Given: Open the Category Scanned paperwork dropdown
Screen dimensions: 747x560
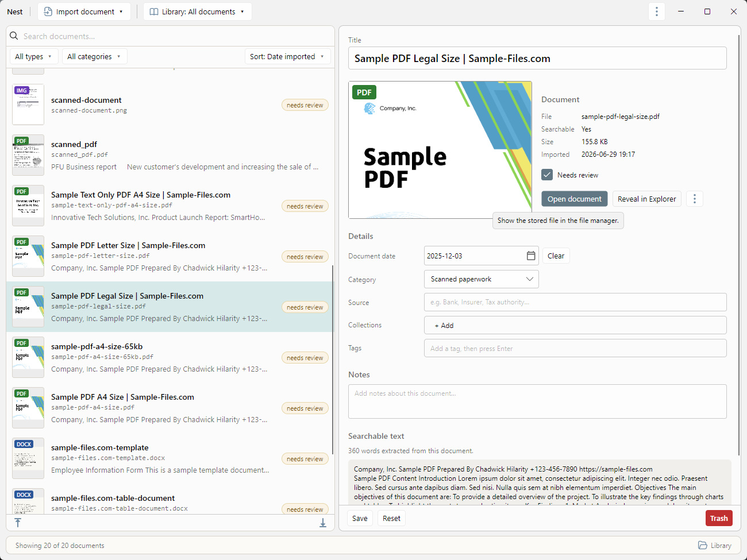Looking at the screenshot, I should coord(482,279).
